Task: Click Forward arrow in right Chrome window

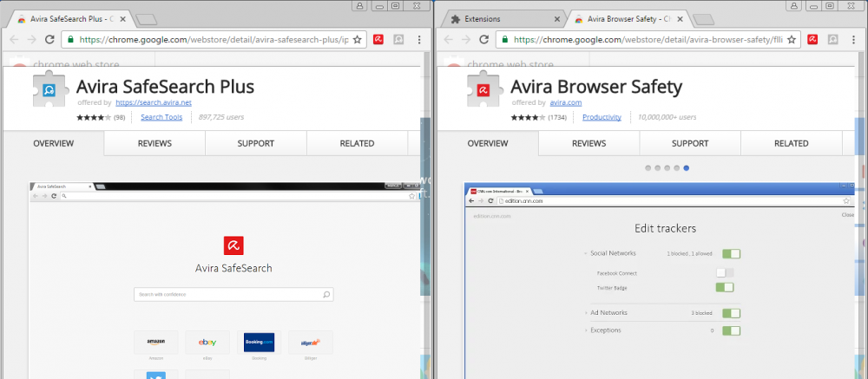Action: point(466,40)
